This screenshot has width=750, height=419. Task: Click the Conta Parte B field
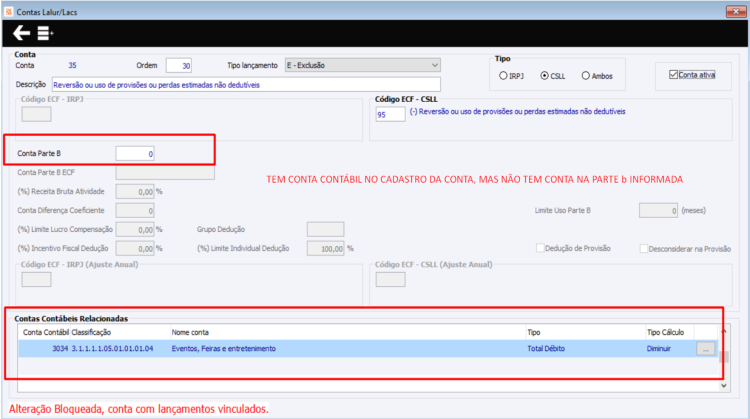135,154
